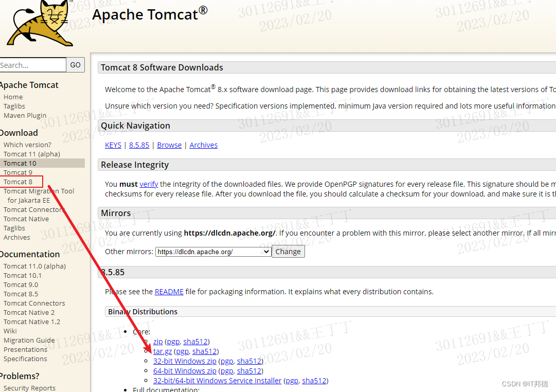
Task: Open the Migration Guide link
Action: pos(29,340)
